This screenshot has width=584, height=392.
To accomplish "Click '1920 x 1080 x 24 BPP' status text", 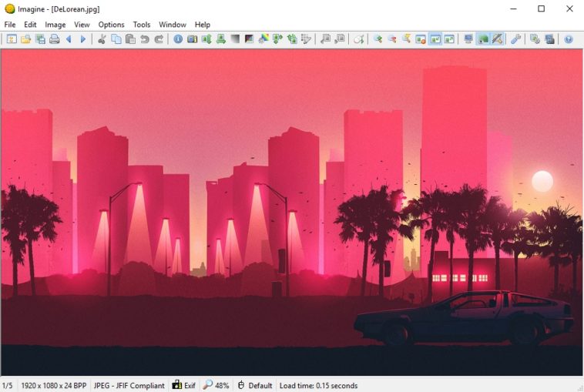I will tap(54, 386).
